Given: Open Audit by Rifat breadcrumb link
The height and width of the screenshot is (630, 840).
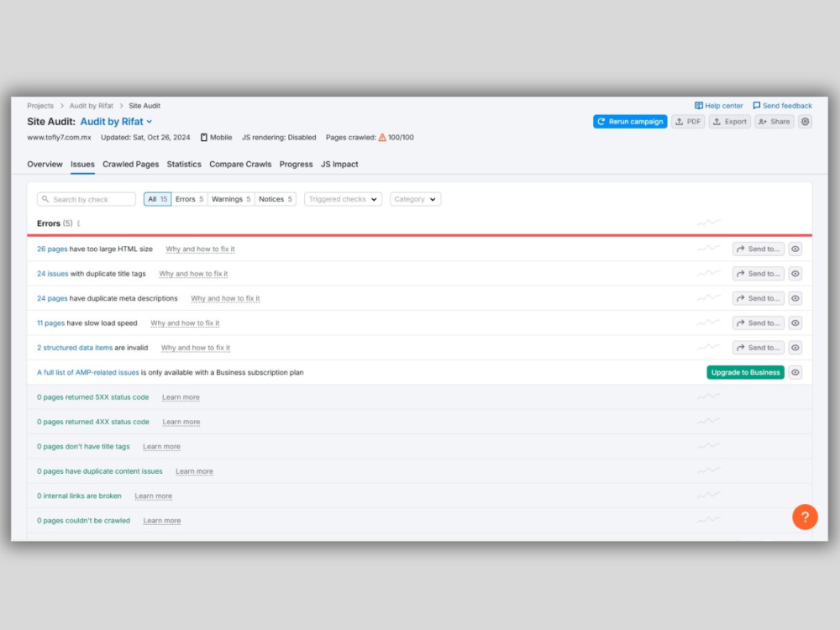Looking at the screenshot, I should [x=91, y=106].
